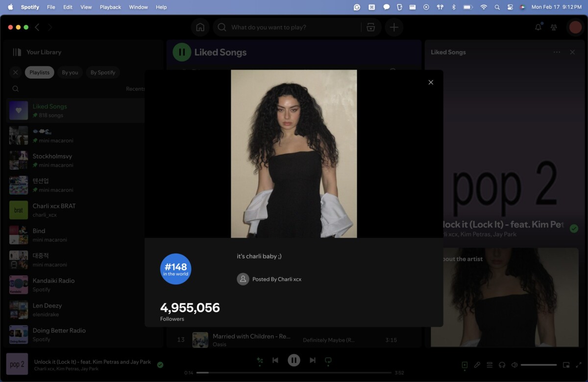Go to Spotify Home
The width and height of the screenshot is (588, 382).
200,27
